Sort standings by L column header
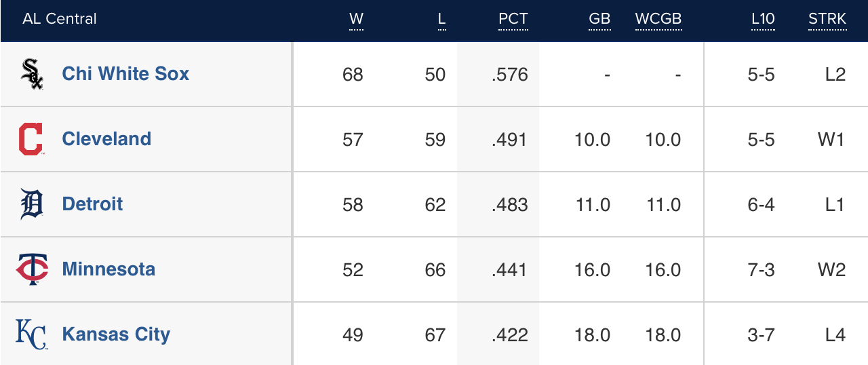The width and height of the screenshot is (868, 365). tap(441, 19)
